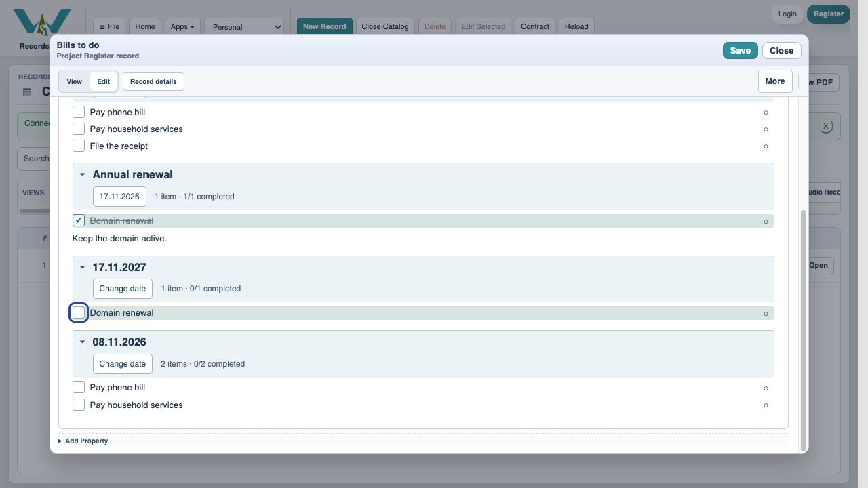Collapse the 08.11.2026 section
The height and width of the screenshot is (488, 868).
pos(82,342)
